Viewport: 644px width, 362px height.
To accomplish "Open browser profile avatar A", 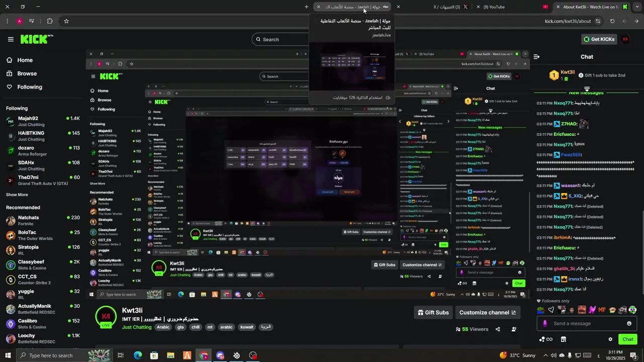I will pos(20,21).
